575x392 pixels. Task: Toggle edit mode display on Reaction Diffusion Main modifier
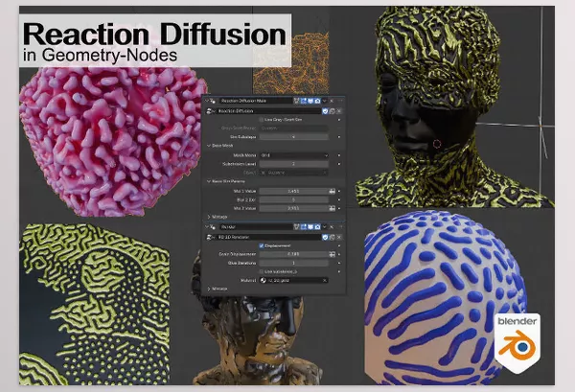coord(304,101)
